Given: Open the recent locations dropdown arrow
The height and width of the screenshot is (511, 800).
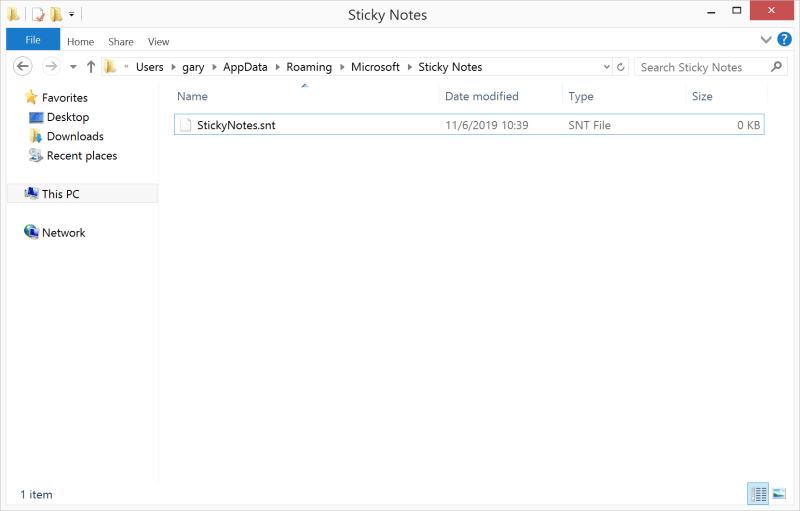Looking at the screenshot, I should (x=73, y=67).
